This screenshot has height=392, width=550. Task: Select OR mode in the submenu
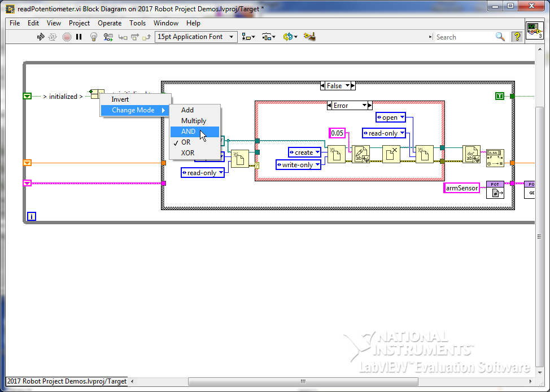pyautogui.click(x=186, y=142)
